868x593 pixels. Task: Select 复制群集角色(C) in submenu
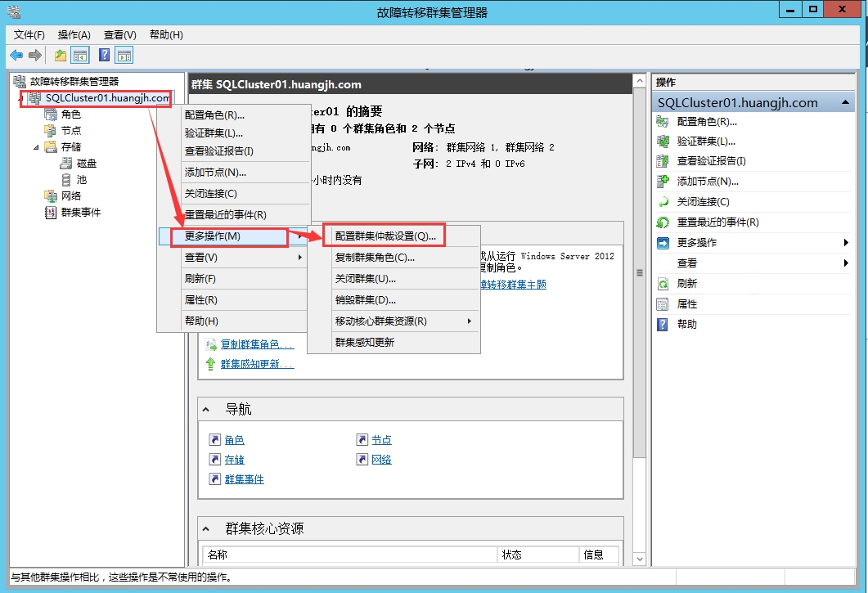pyautogui.click(x=394, y=258)
